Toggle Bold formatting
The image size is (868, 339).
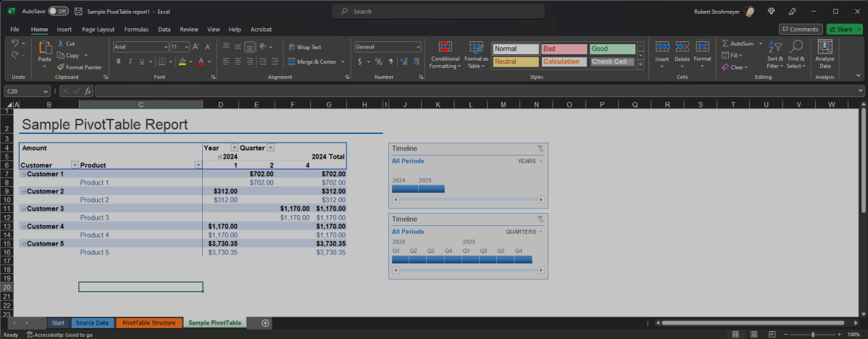(118, 62)
